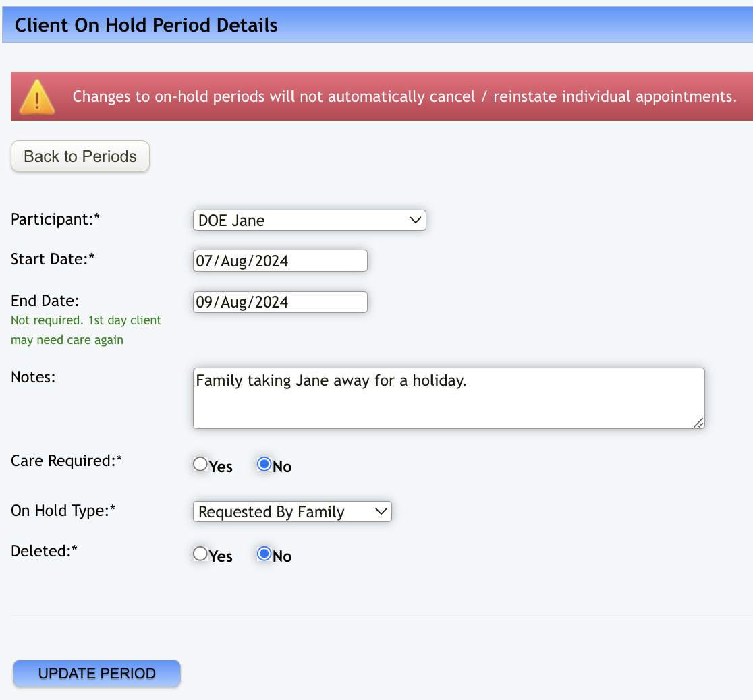This screenshot has height=700, width=753.
Task: Open the Participant dropdown
Action: click(x=309, y=221)
